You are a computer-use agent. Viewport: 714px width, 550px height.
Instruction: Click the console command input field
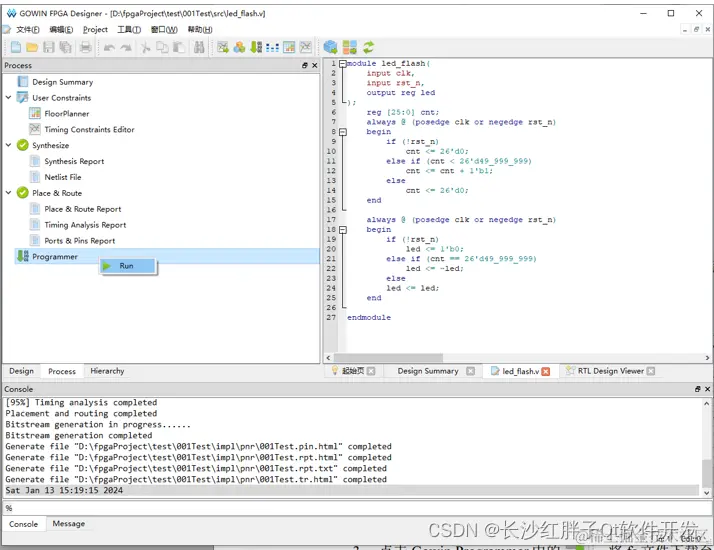357,508
